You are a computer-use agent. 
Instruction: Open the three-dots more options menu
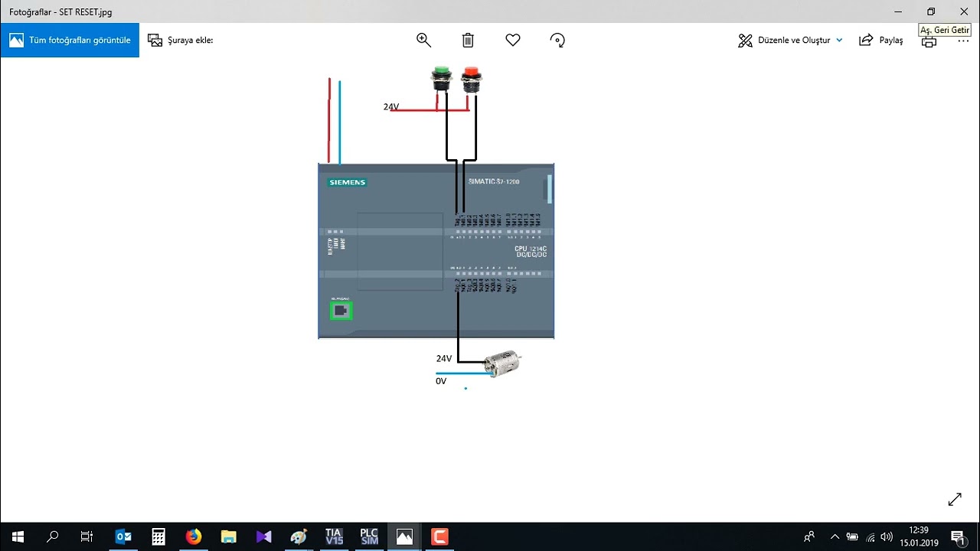point(963,41)
